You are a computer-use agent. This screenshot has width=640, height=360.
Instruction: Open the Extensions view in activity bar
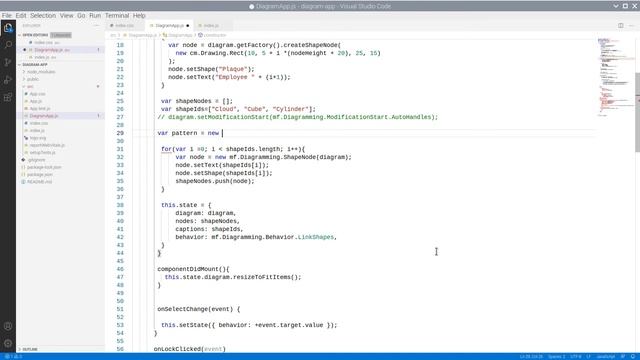[x=8, y=97]
